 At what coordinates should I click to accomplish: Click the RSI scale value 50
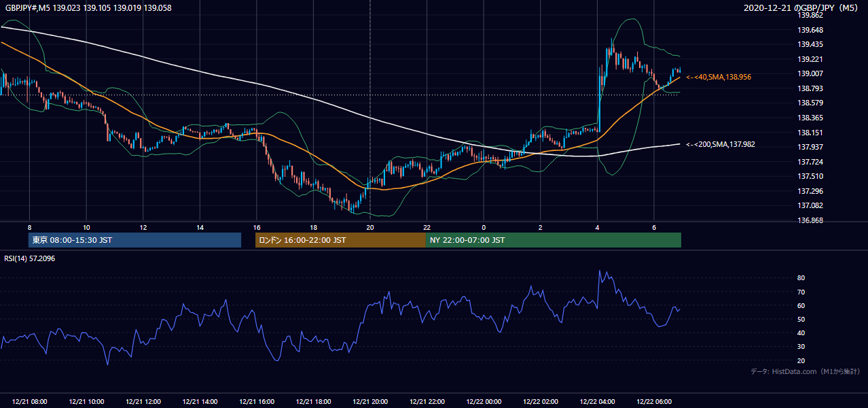pos(801,319)
